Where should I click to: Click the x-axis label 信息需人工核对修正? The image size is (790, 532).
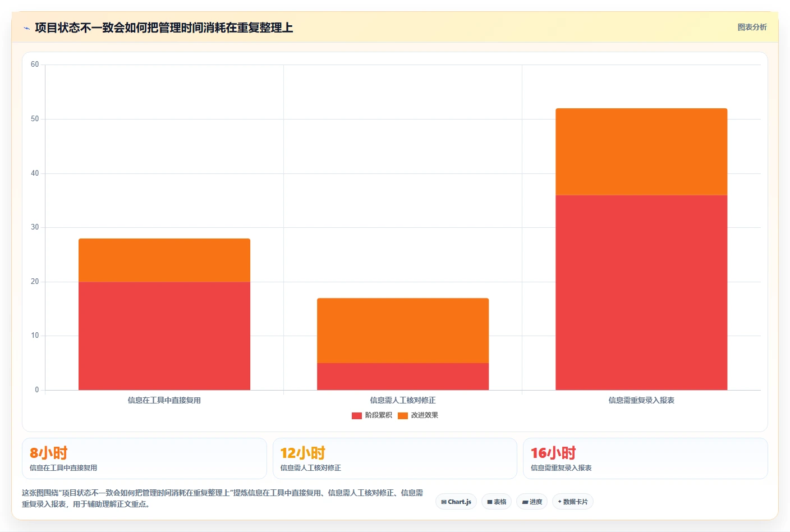pos(403,400)
